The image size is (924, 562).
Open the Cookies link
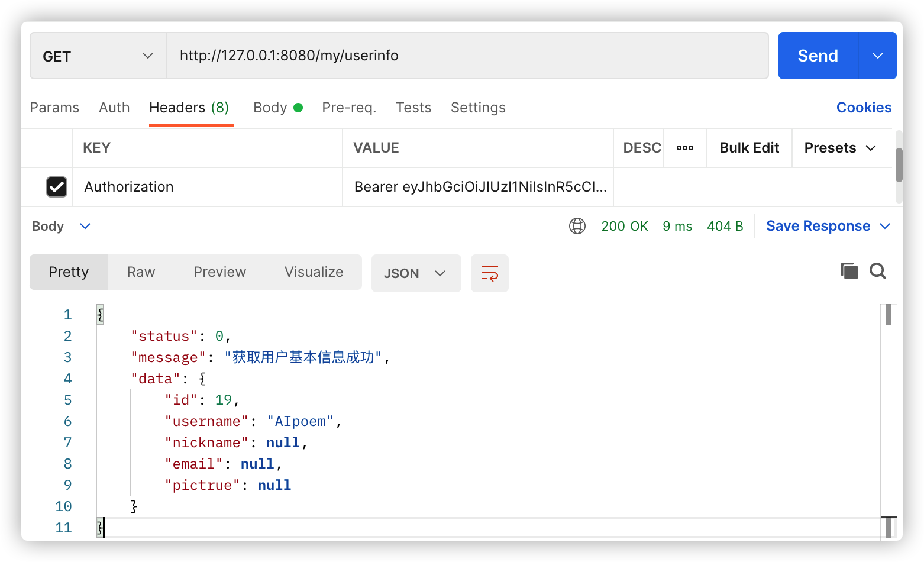point(864,108)
